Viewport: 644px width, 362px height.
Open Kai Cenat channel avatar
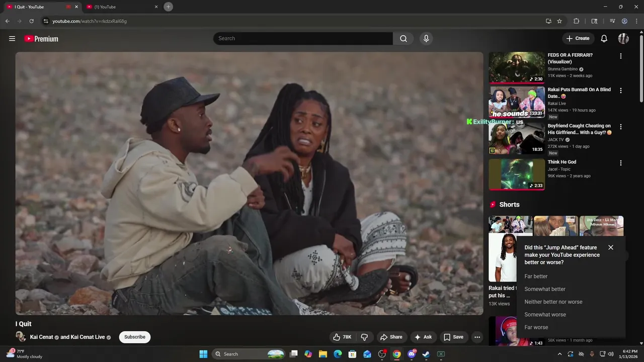coord(21,337)
